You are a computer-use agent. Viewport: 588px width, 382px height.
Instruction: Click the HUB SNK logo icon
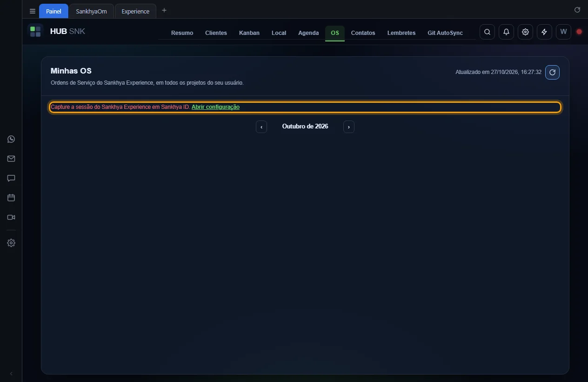pos(35,32)
